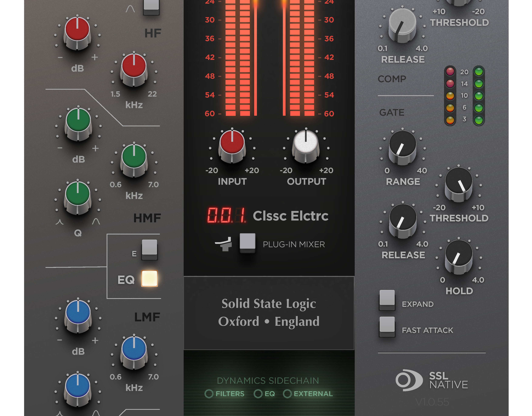Click the 001 channel number display
Screen dimensions: 532x416
[227, 215]
